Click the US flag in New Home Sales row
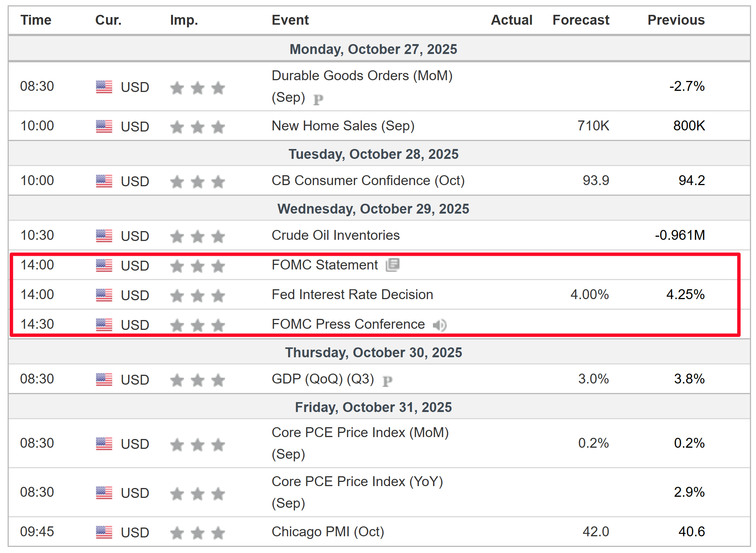Screen dimensions: 756x553 [x=104, y=126]
